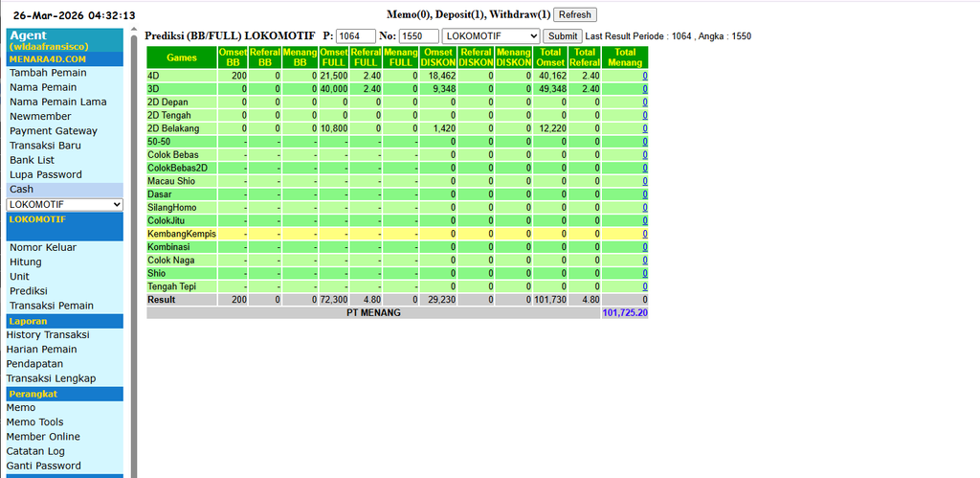Screen dimensions: 980x478
Task: Open Transaksi Pemain menu item
Action: 52,306
